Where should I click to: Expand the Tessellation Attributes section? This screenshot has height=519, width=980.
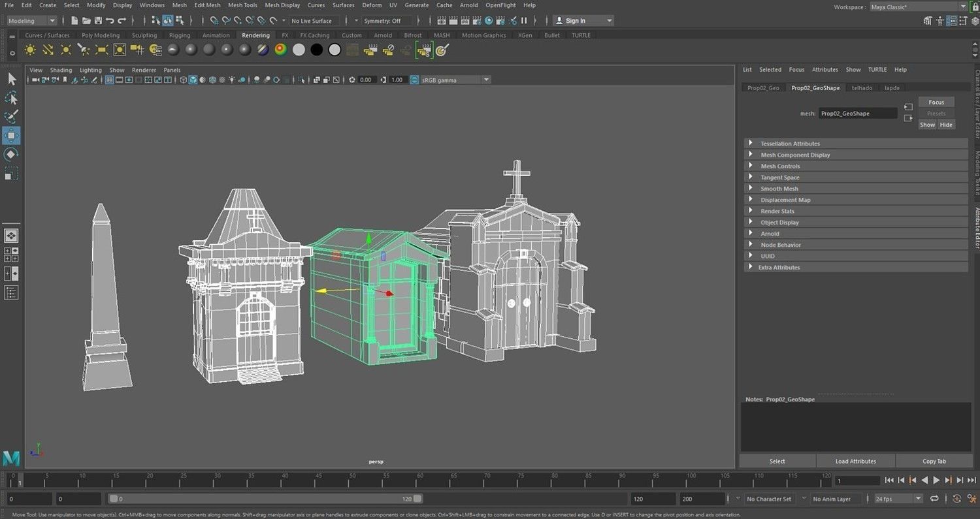coord(856,144)
